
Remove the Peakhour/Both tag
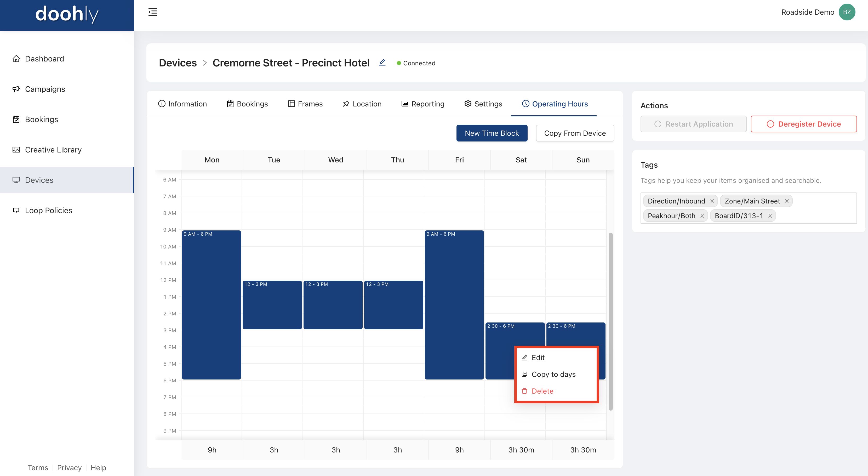(702, 216)
